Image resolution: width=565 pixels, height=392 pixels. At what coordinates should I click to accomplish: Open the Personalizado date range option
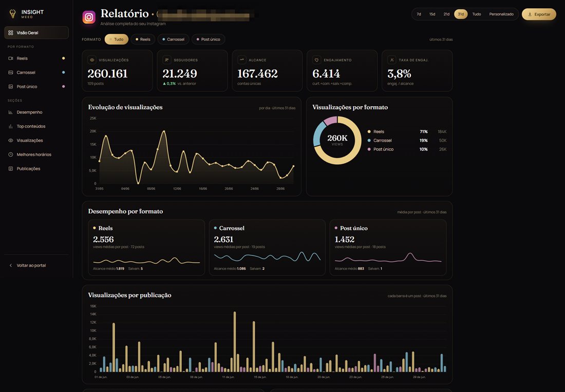pos(501,14)
